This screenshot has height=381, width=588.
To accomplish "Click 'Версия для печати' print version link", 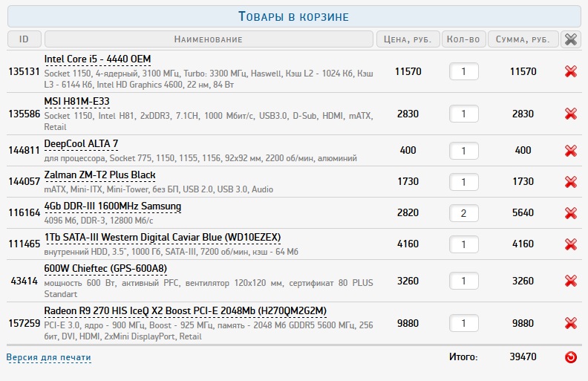I will click(x=49, y=357).
